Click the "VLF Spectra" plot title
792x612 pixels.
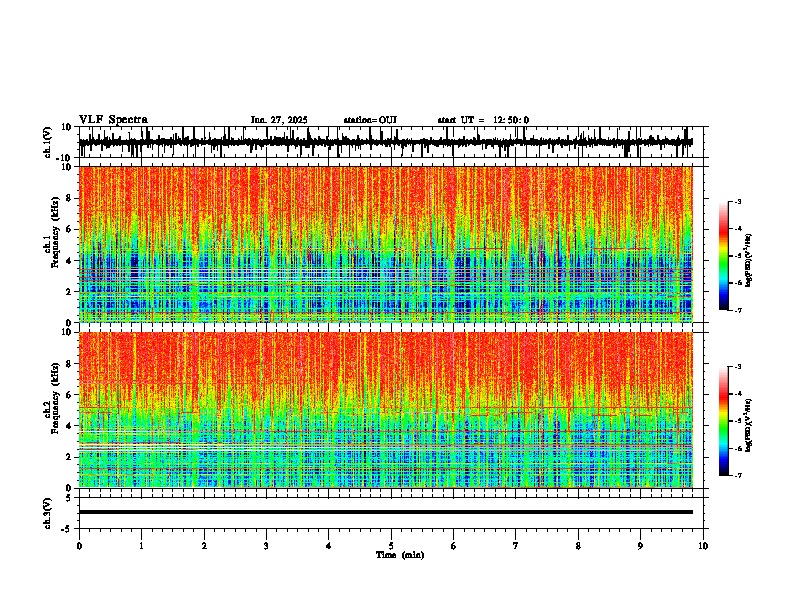pyautogui.click(x=113, y=120)
